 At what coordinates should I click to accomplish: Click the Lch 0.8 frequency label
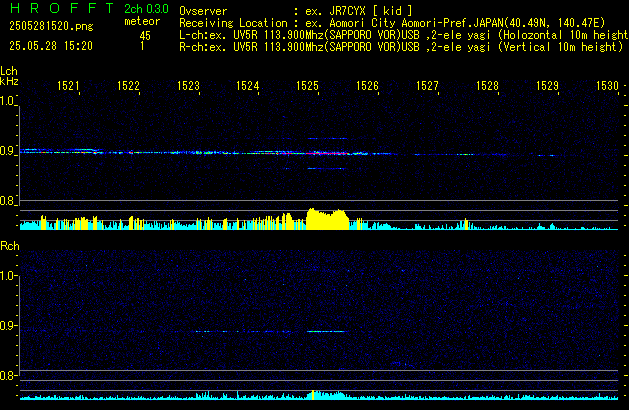(7, 201)
